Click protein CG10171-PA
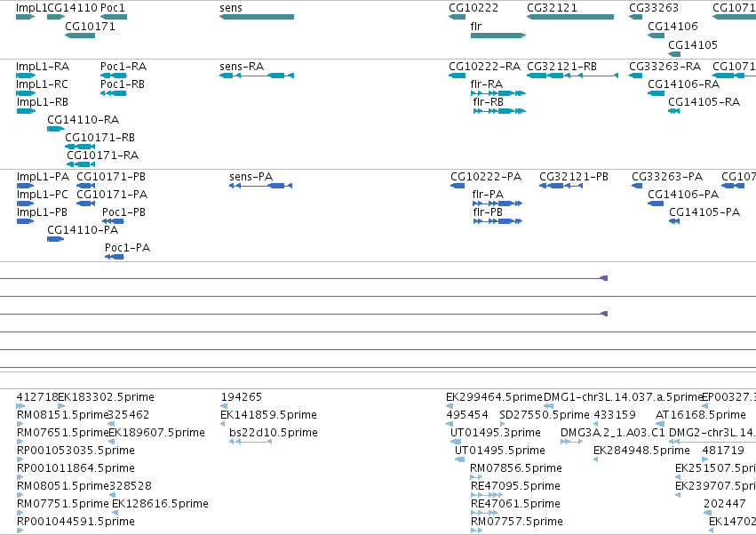Image resolution: width=756 pixels, height=535 pixels. 112,195
